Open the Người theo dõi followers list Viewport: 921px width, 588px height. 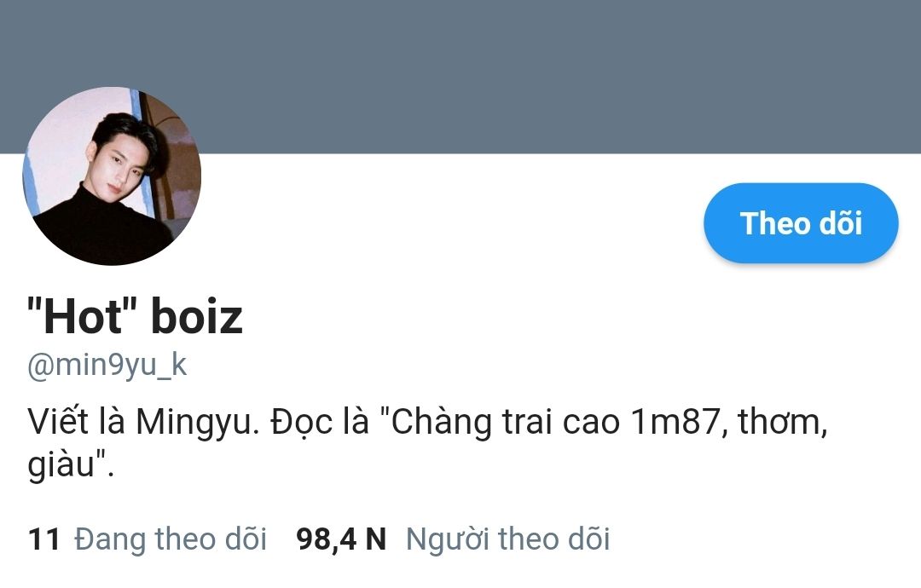(x=508, y=539)
